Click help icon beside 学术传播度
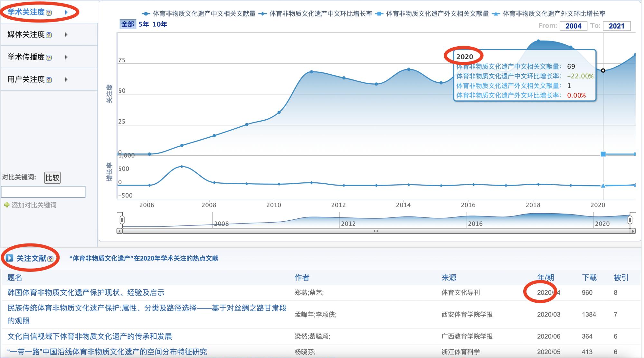This screenshot has height=358, width=644. (49, 58)
